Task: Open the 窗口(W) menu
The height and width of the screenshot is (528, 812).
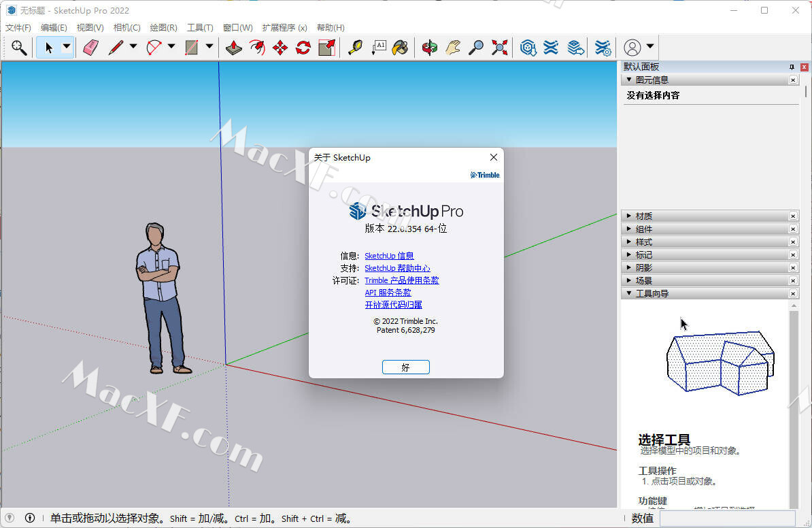Action: [238, 27]
